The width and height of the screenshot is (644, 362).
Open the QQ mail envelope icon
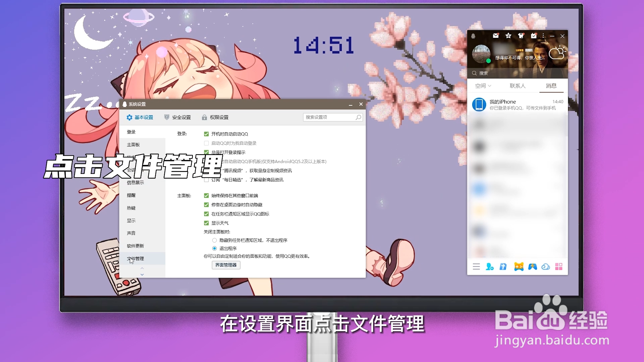click(x=496, y=36)
